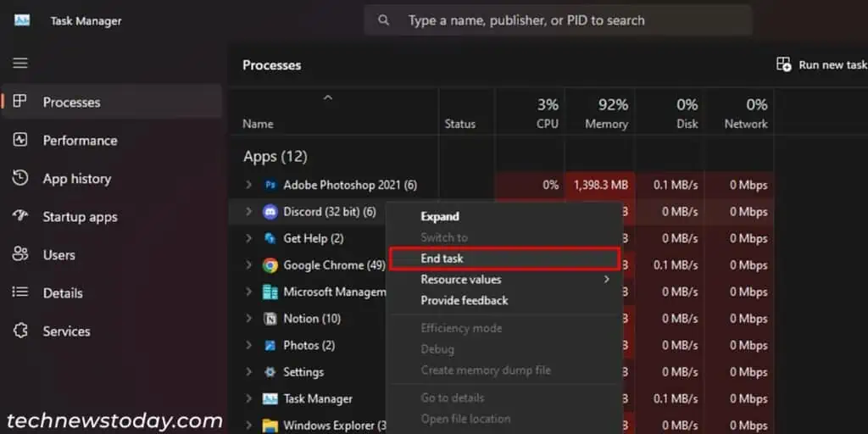Click the search magnifier icon
This screenshot has height=434, width=868.
point(383,20)
